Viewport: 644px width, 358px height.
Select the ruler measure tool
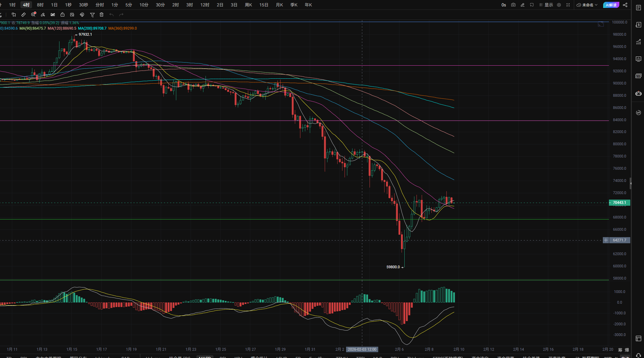point(23,15)
